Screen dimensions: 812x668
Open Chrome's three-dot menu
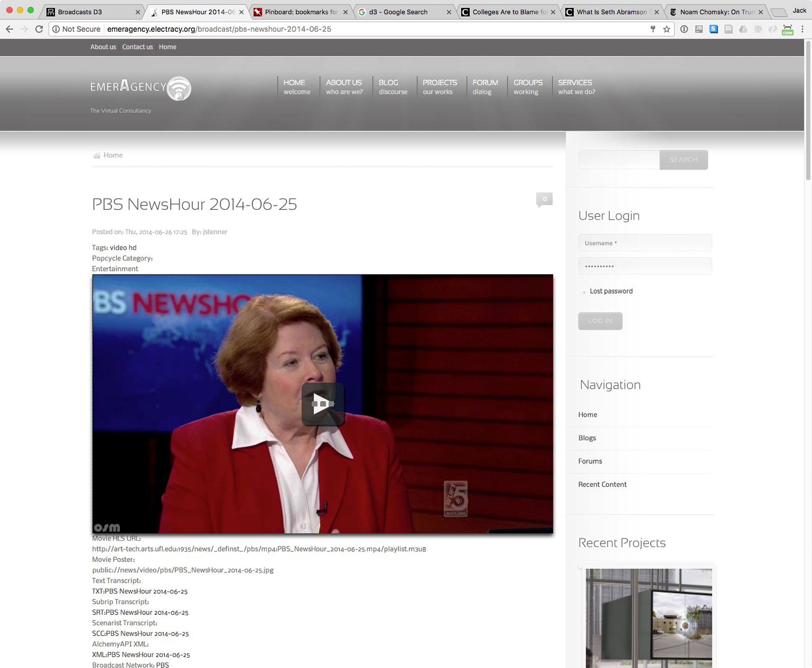[x=802, y=29]
